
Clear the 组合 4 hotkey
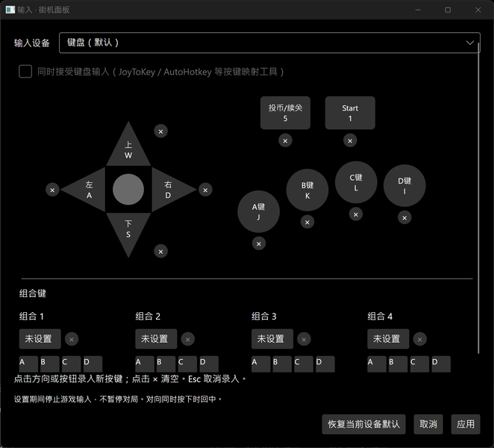[419, 339]
